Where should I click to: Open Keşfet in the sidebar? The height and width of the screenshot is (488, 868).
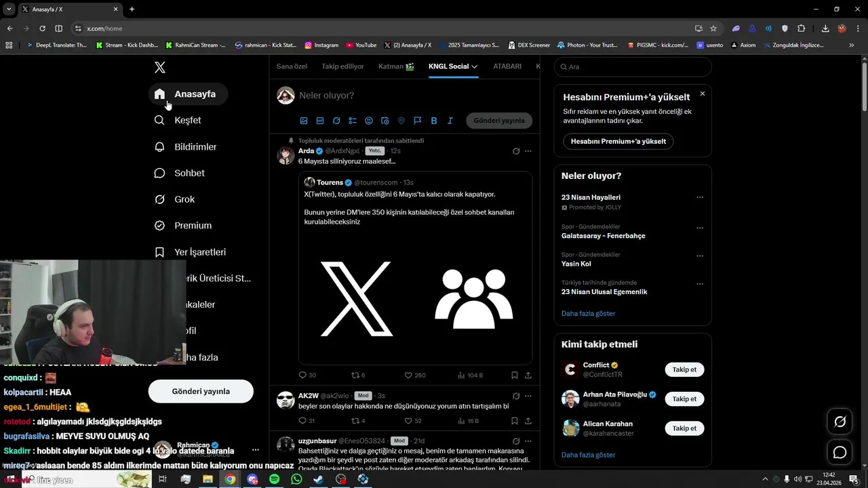coord(178,120)
